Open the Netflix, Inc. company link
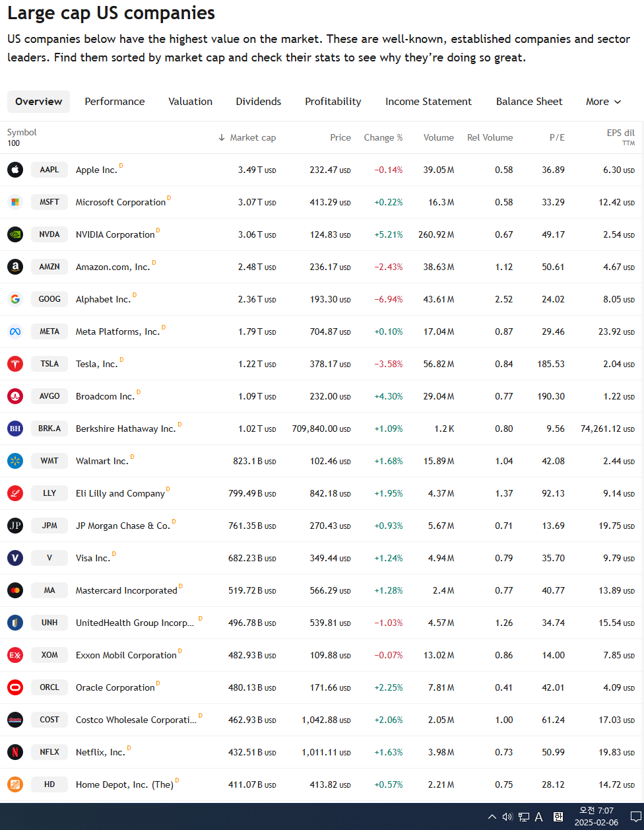 click(100, 753)
